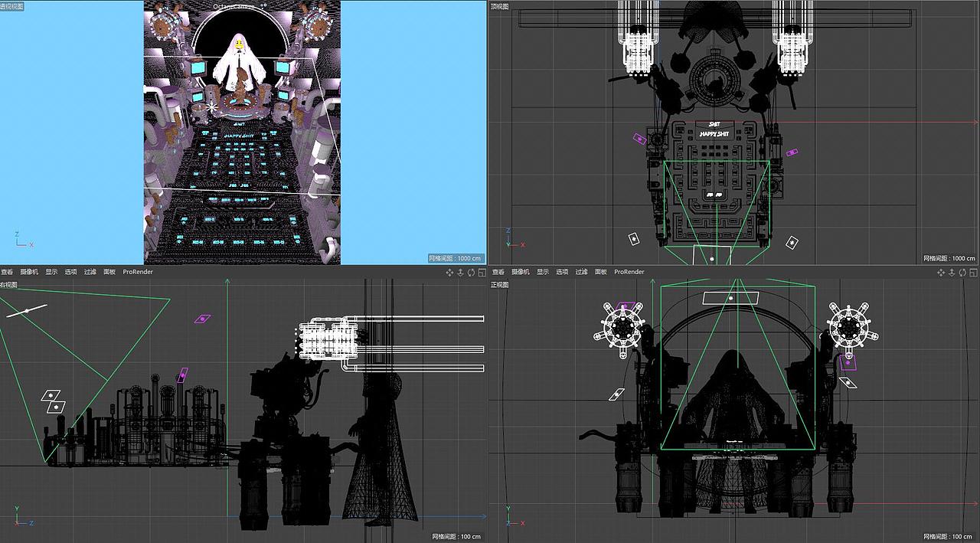Image resolution: width=980 pixels, height=543 pixels.
Task: Open 过滤 menu in the front view
Action: pos(582,272)
